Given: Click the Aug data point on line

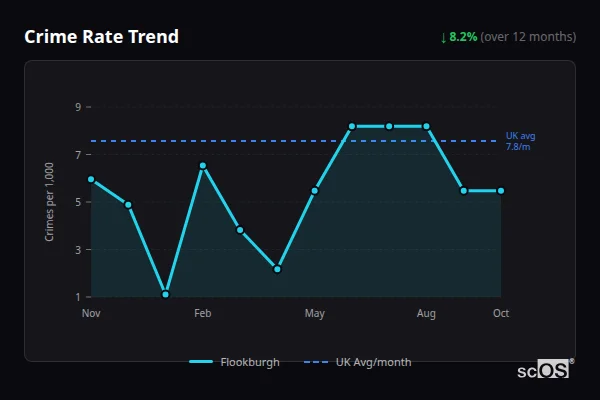Looking at the screenshot, I should click(x=426, y=126).
